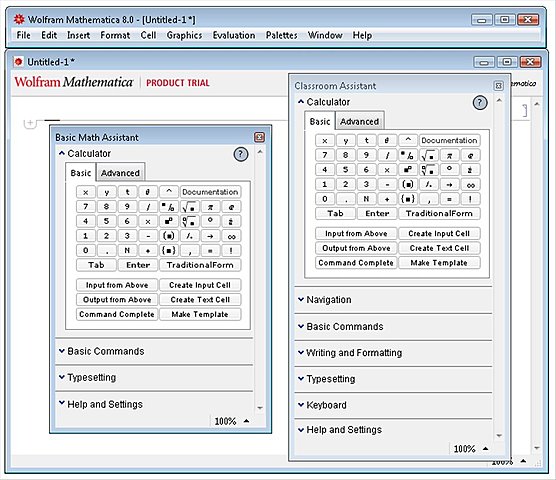Expand Typesetting in Classroom Assistant
The width and height of the screenshot is (556, 480).
301,379
